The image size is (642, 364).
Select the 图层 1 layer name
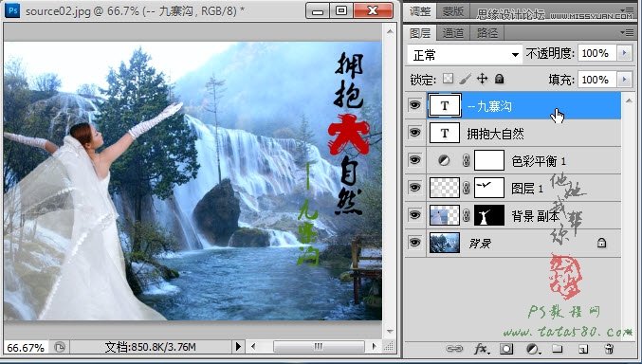(x=527, y=189)
